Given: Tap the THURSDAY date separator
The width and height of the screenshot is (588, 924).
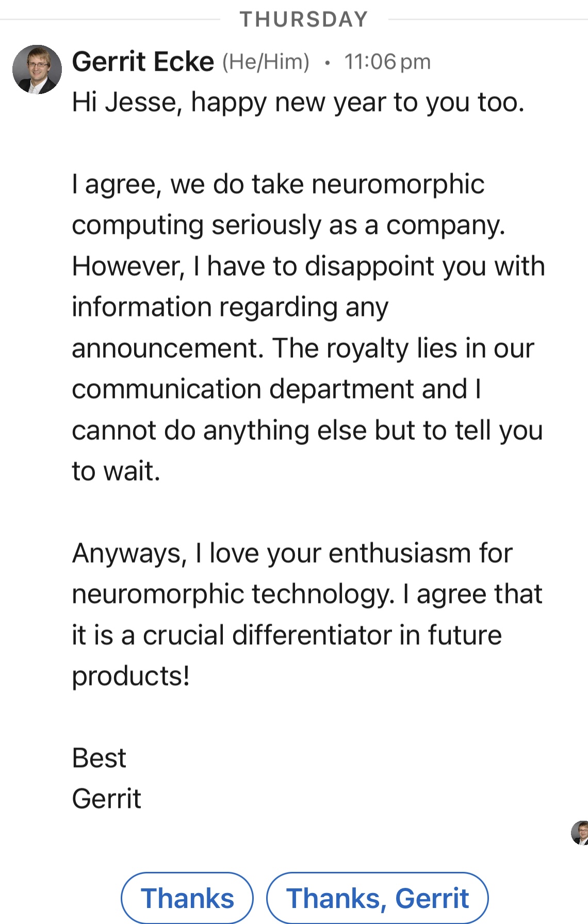Looking at the screenshot, I should pos(304,20).
